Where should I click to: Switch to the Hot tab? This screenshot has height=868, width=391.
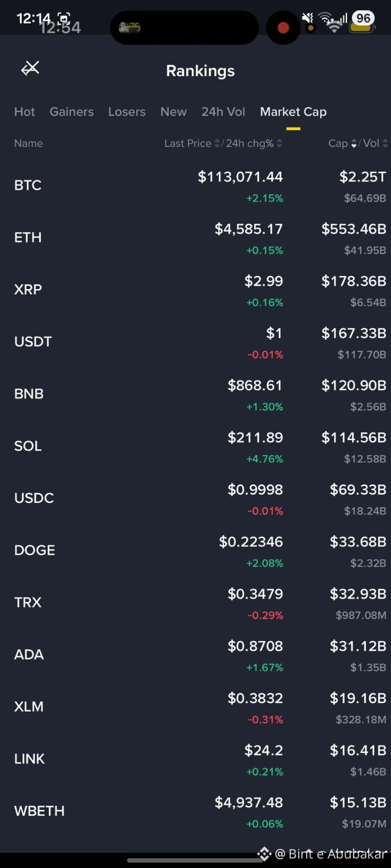24,112
